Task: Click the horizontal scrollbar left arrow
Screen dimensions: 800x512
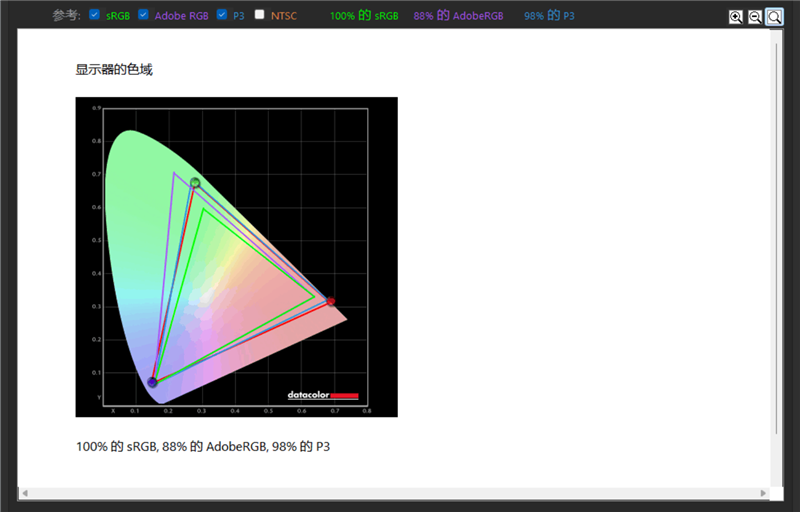Action: click(x=24, y=493)
